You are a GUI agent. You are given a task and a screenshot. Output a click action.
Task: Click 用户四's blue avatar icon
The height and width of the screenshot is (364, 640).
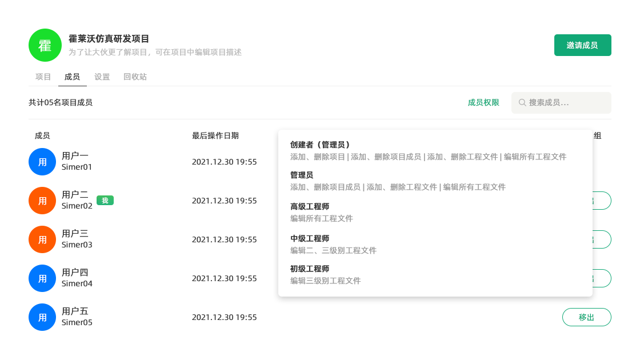[x=42, y=278]
